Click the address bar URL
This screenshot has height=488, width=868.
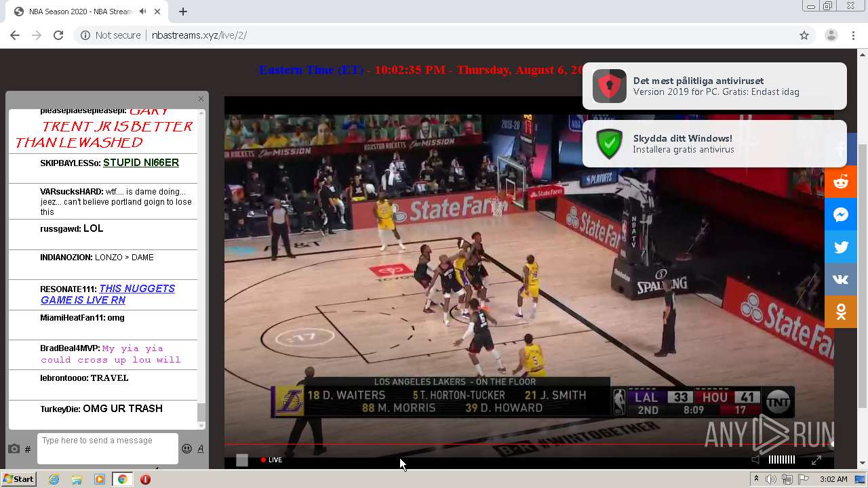tap(199, 35)
